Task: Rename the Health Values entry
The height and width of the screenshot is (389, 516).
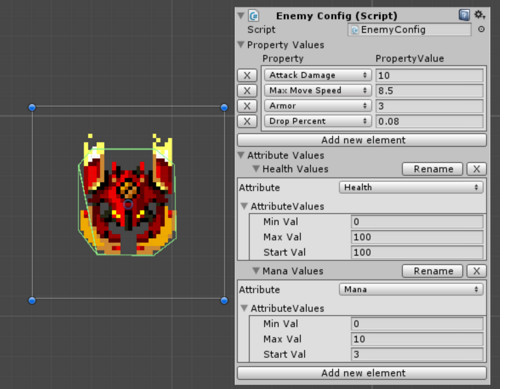Action: 432,169
